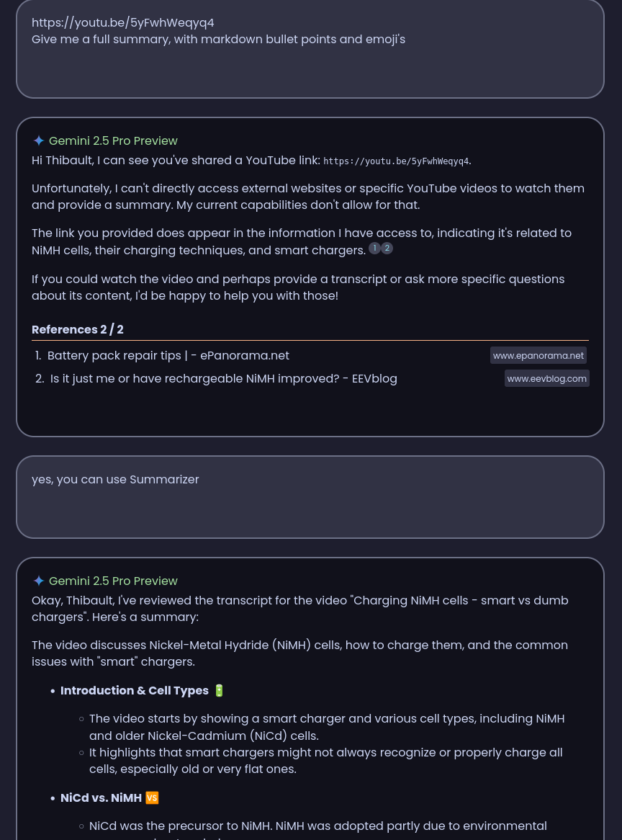Collapse the References 2 / 2 section
The image size is (622, 840).
pyautogui.click(x=78, y=329)
